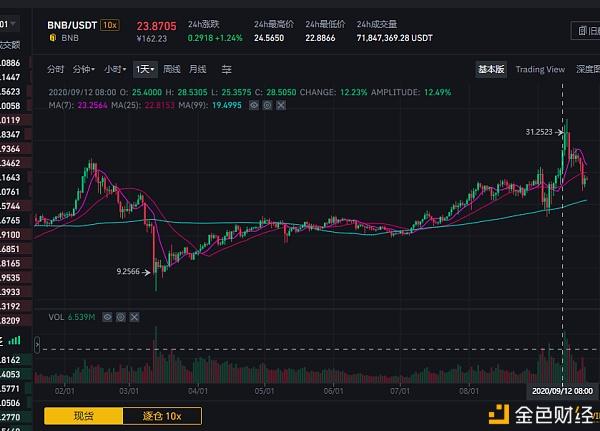Expand the collapsed side panel arrow handle
Viewport: 600px width, 431px height.
[37, 345]
